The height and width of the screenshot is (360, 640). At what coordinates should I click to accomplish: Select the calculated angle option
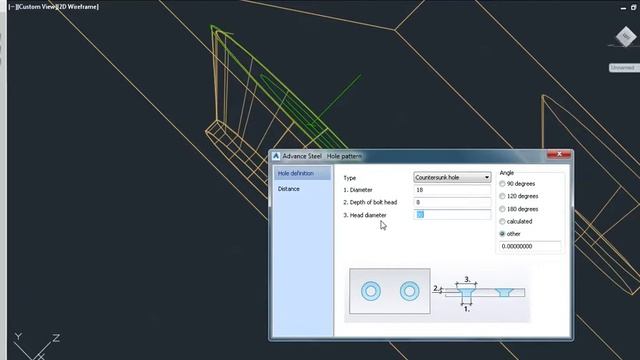516,221
